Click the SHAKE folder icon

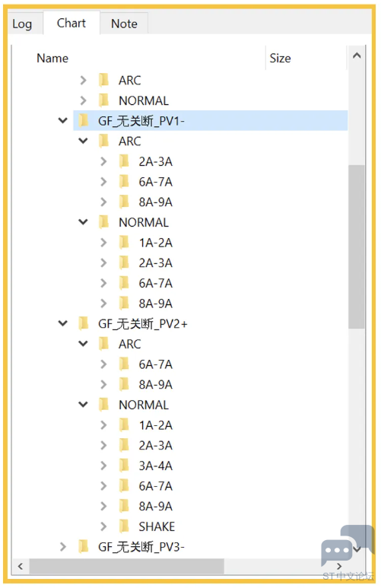(124, 526)
